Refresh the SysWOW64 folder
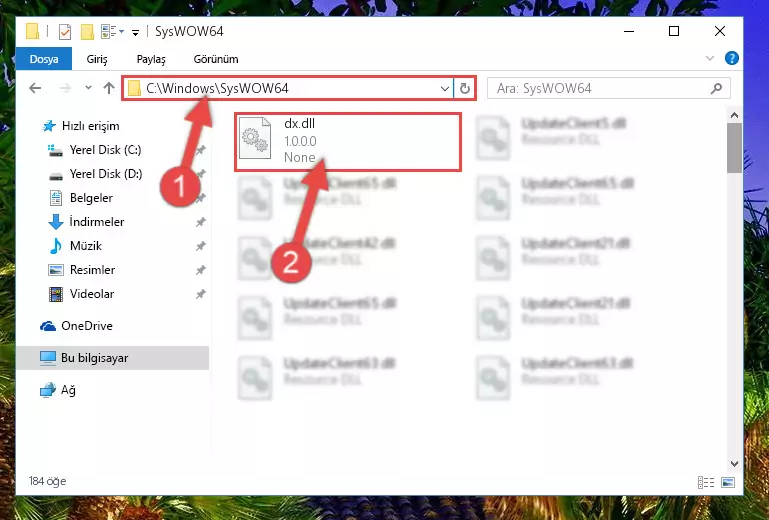Image resolution: width=769 pixels, height=520 pixels. pos(464,89)
